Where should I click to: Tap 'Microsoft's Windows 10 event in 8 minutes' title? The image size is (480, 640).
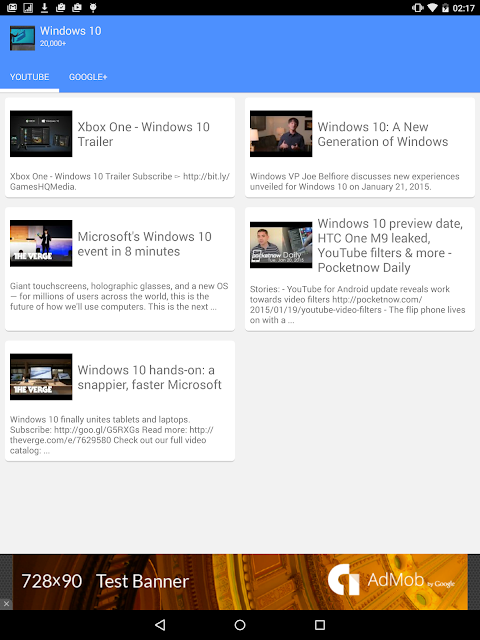pyautogui.click(x=144, y=244)
